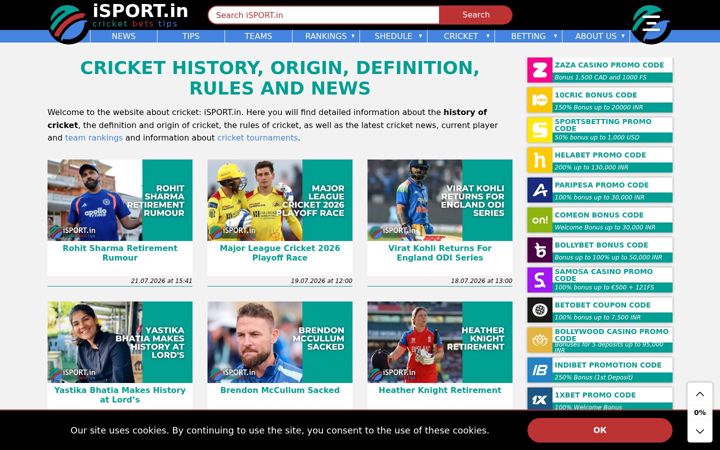Viewport: 720px width, 450px height.
Task: Open the HELABET PROMO CODE link
Action: [600, 155]
